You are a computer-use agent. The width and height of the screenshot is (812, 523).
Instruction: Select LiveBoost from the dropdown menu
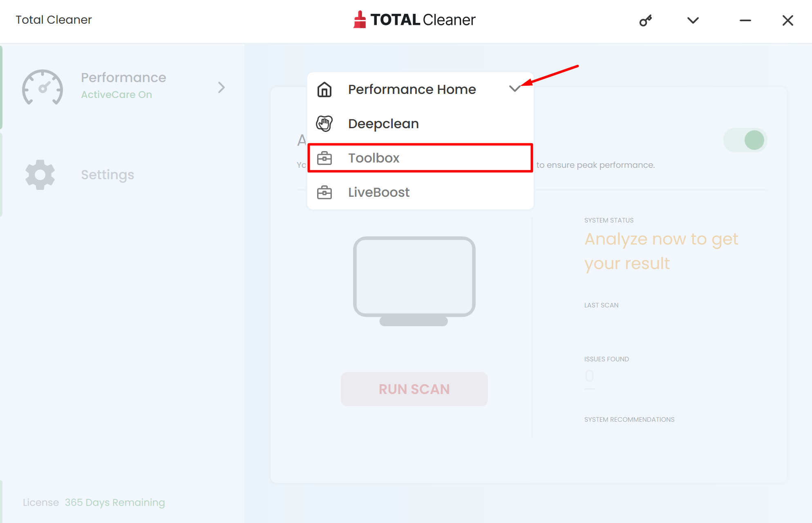(x=421, y=192)
